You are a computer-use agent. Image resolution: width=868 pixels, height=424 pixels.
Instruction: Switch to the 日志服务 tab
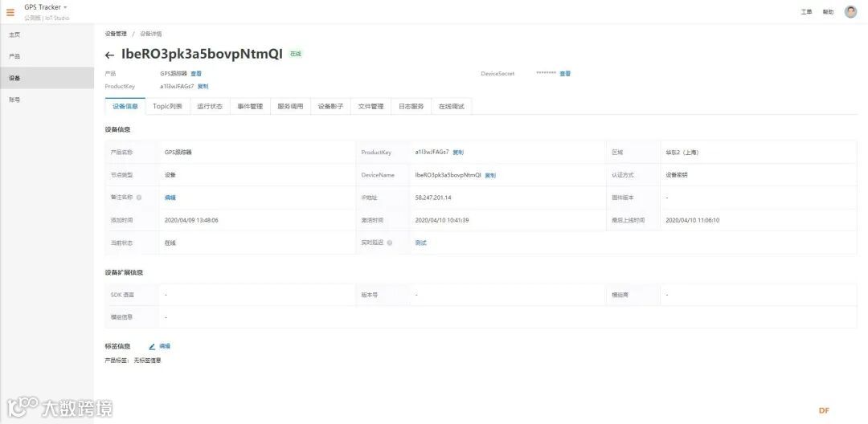click(411, 107)
